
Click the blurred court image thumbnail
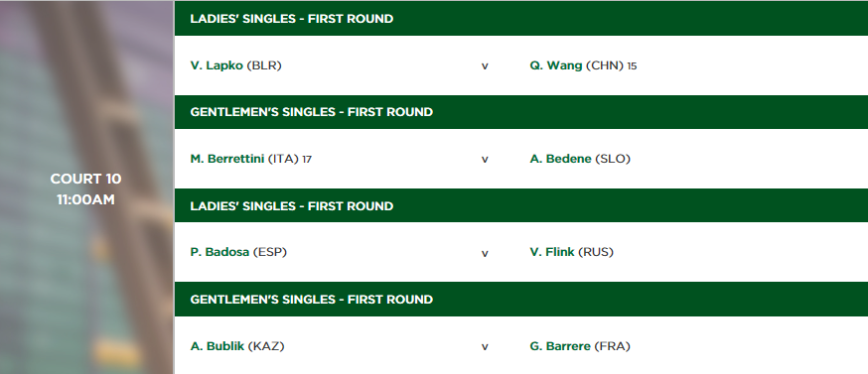click(x=86, y=187)
